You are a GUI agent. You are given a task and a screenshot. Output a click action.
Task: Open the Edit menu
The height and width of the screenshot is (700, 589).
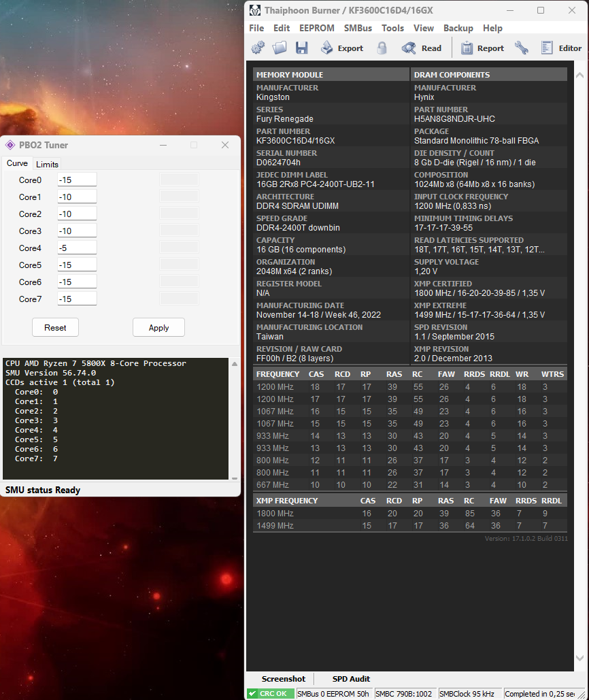(282, 28)
